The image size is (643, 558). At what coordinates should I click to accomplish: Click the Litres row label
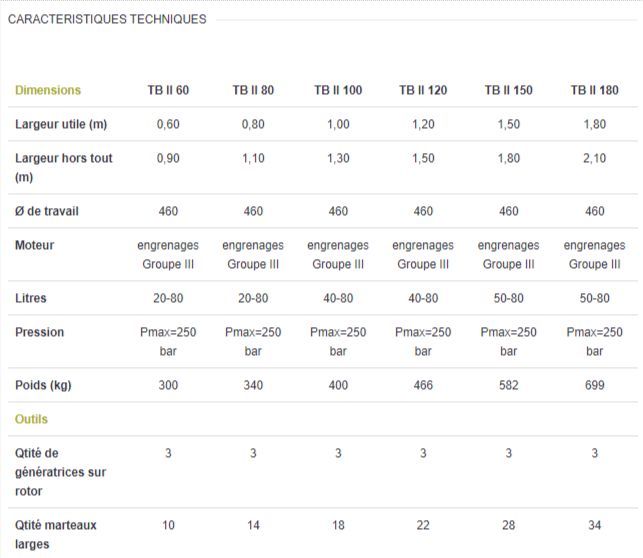pos(31,298)
